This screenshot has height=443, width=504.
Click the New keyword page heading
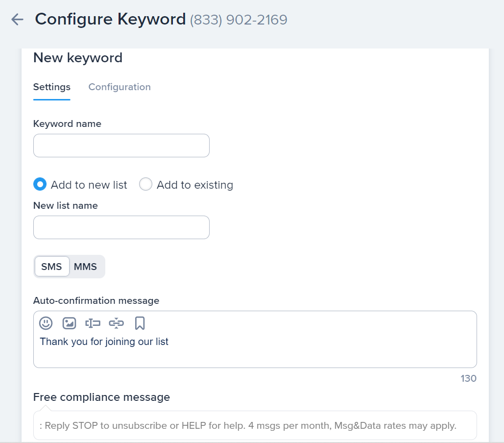(x=77, y=57)
